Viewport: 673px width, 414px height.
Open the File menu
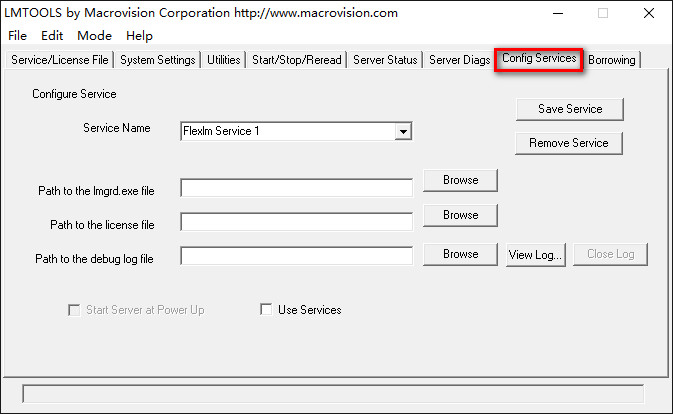pyautogui.click(x=17, y=36)
